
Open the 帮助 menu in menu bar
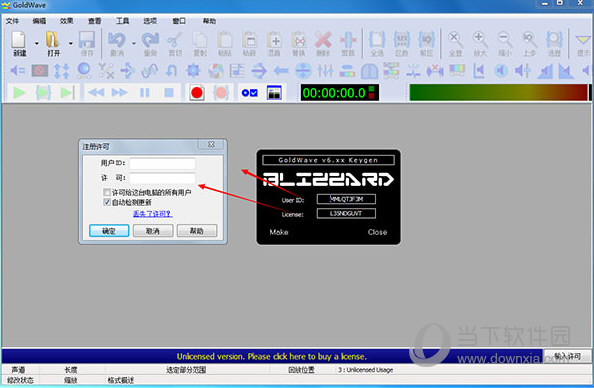coord(209,21)
